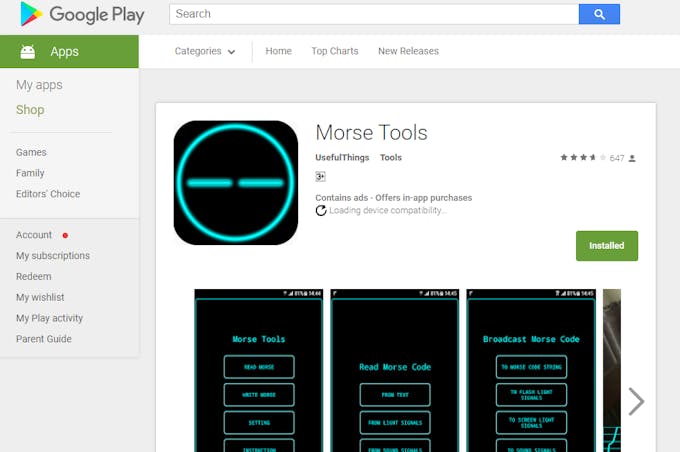Click the loading compatibility spinner icon
Viewport: 680px width, 452px height.
321,211
